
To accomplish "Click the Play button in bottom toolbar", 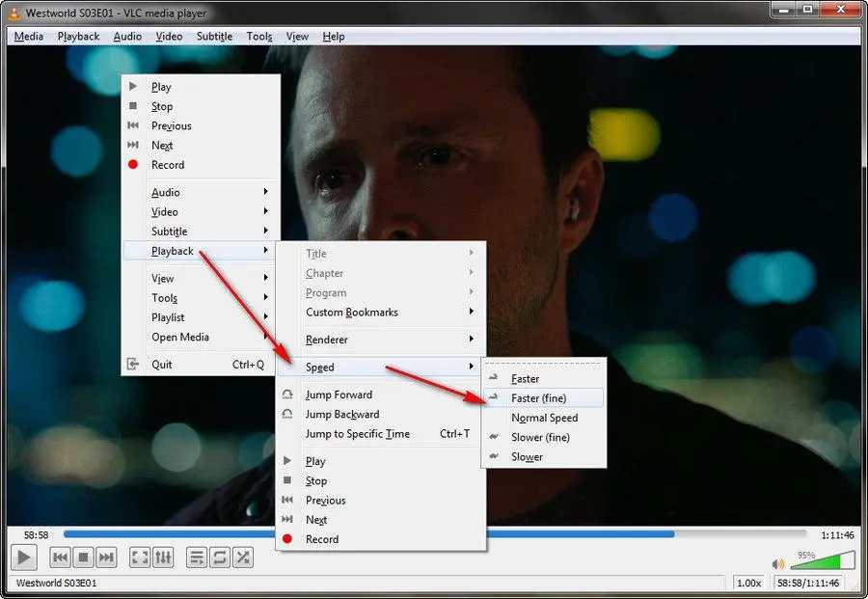I will 24,557.
